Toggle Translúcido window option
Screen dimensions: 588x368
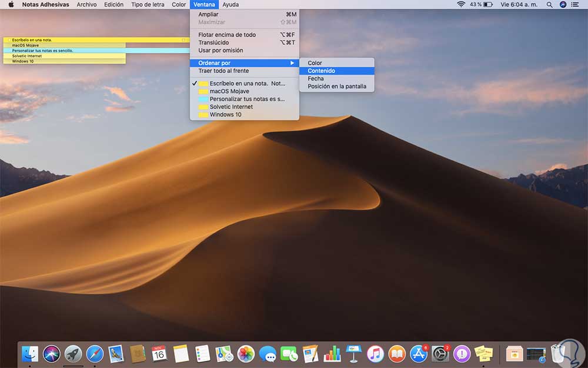tap(245, 42)
